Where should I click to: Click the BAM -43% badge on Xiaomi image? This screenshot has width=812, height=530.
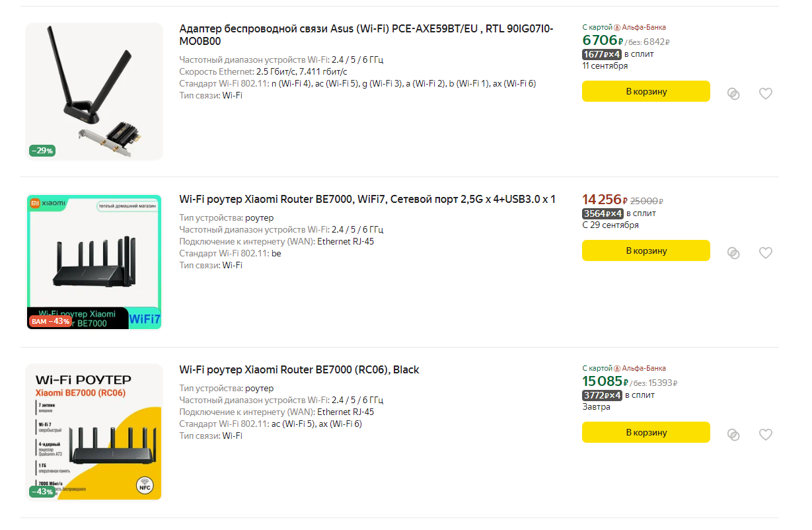coord(50,321)
